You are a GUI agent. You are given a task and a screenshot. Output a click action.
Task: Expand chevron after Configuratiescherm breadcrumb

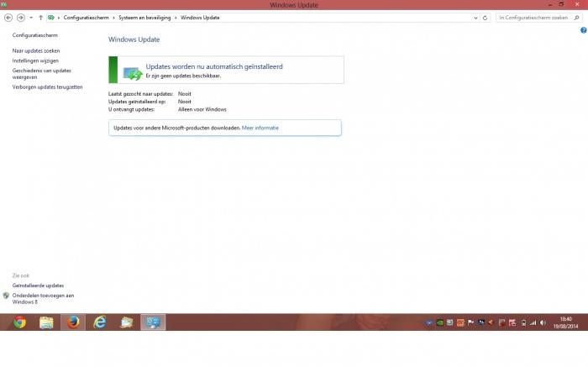click(x=113, y=18)
